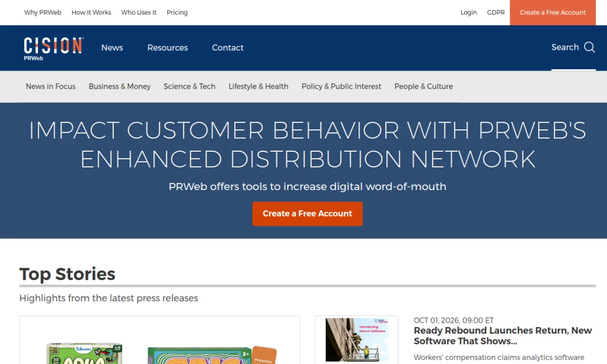Open the Ready Rebound story thumbnail
Image resolution: width=607 pixels, height=364 pixels.
point(357,339)
